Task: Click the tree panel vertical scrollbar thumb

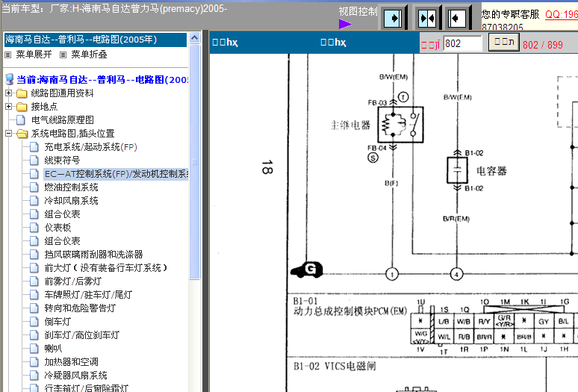Action: pos(195,161)
